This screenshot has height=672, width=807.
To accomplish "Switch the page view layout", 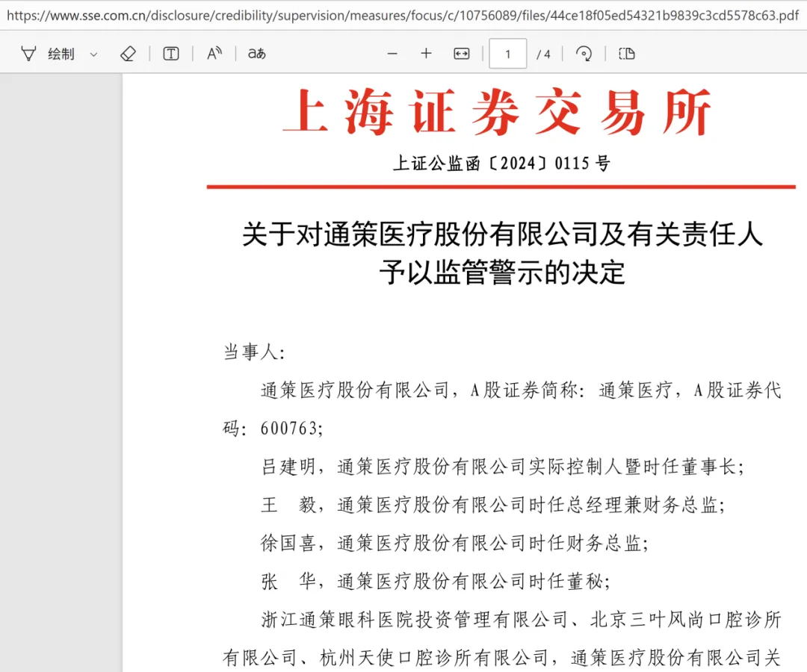I will [626, 54].
